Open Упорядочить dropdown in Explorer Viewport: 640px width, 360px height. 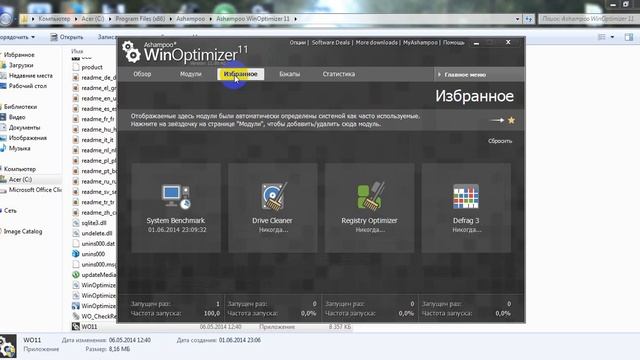tap(18, 37)
